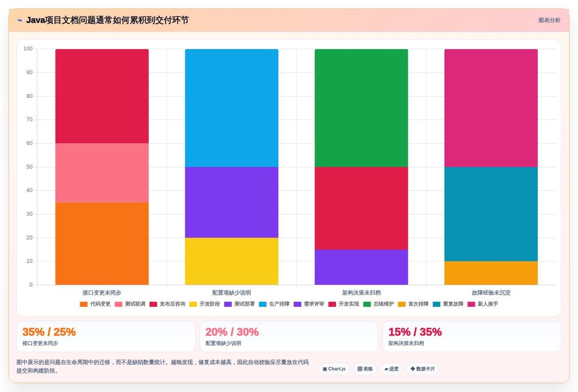Click the 架构决策未归档 x-axis label

click(x=361, y=293)
